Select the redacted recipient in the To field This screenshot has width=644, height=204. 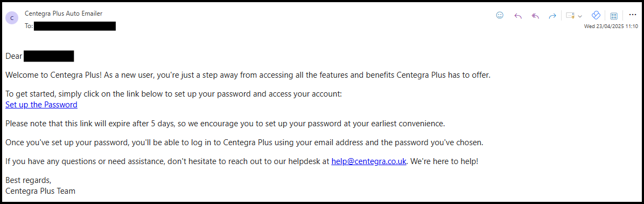click(x=75, y=26)
